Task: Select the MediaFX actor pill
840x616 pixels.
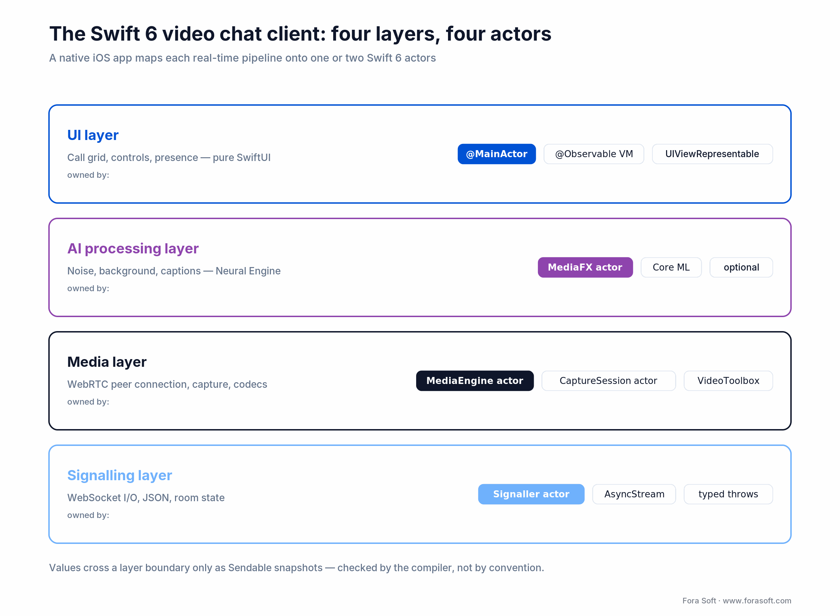Action: (x=585, y=267)
